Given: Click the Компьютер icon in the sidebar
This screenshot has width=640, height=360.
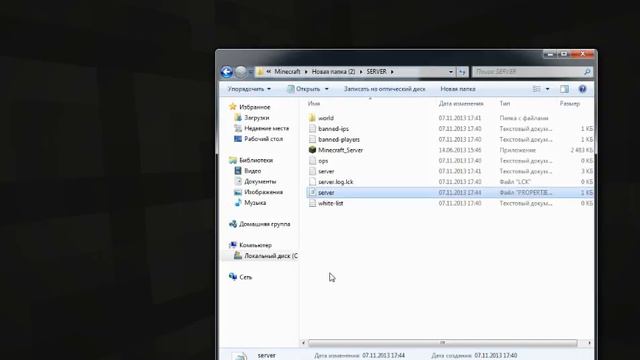Looking at the screenshot, I should pyautogui.click(x=233, y=245).
